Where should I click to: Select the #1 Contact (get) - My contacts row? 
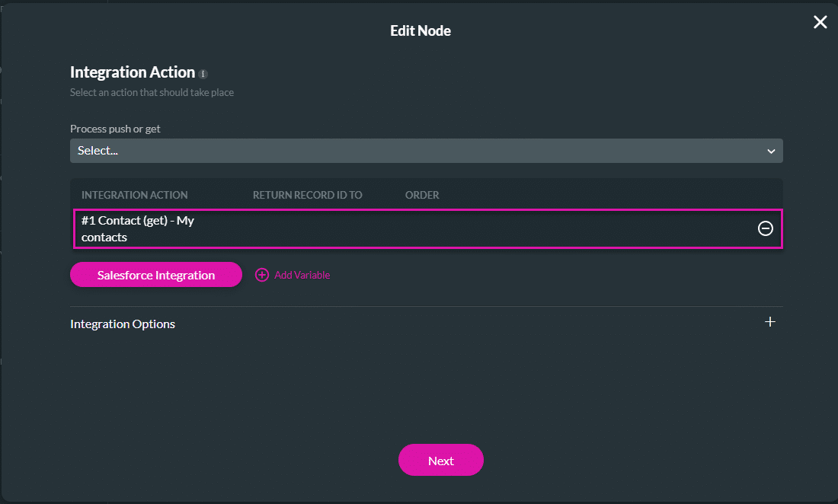click(381, 228)
